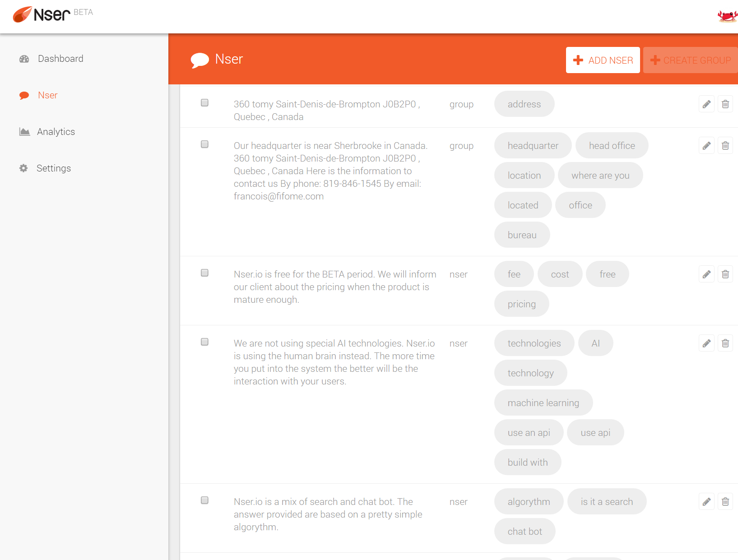Click the We are not using special AI text
This screenshot has width=738, height=560.
click(x=334, y=362)
